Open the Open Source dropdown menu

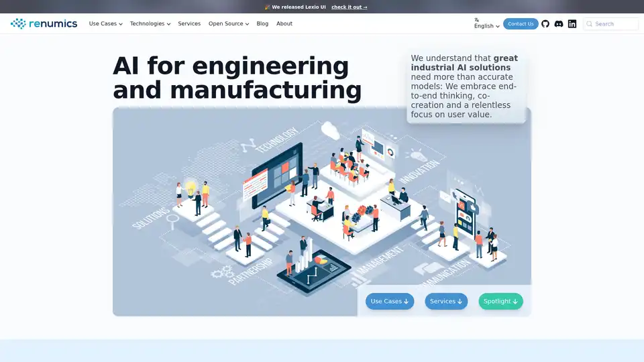click(x=228, y=23)
